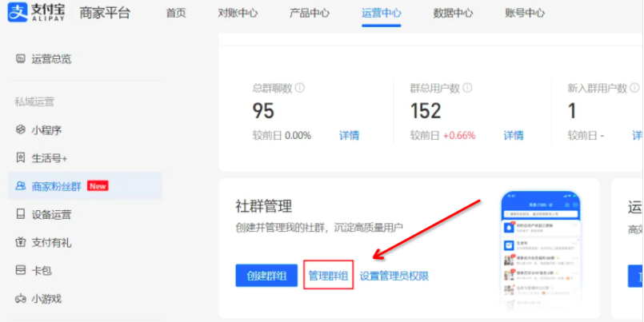Open the 设置管理员权限 link
644x322 pixels.
(x=394, y=276)
